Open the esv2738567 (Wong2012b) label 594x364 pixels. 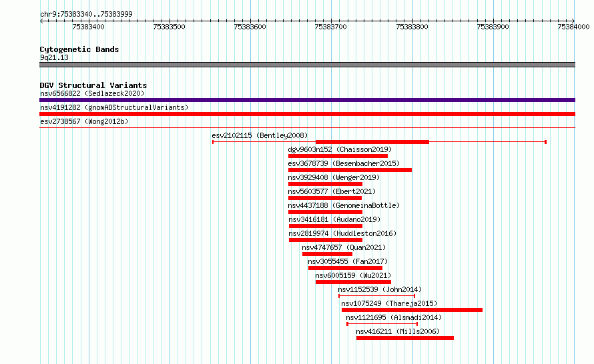click(84, 121)
